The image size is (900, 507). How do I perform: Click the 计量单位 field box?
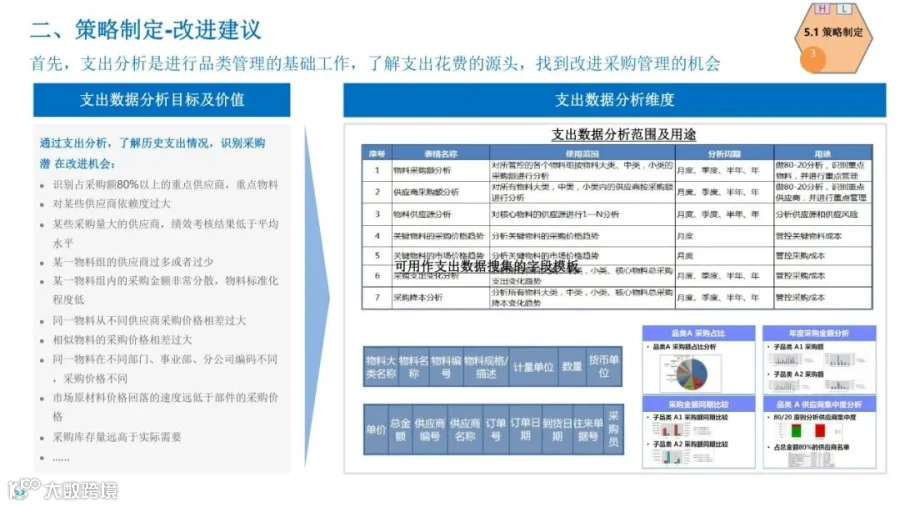(533, 366)
